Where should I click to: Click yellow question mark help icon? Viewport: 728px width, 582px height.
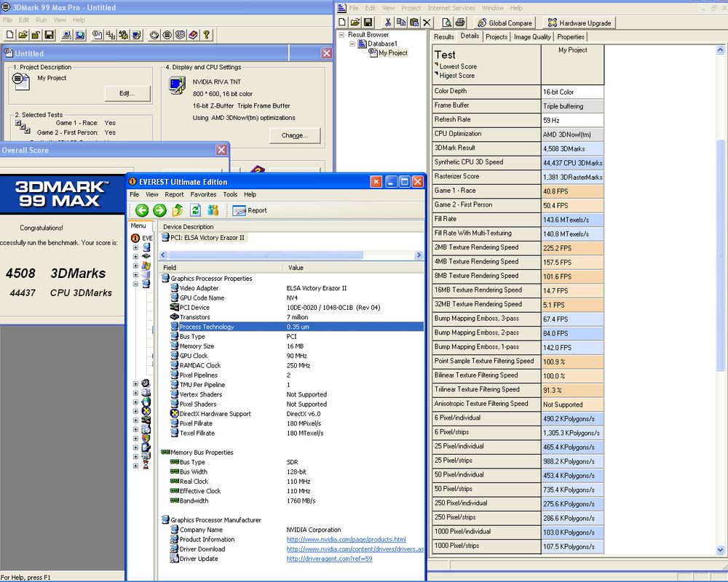coord(207,35)
